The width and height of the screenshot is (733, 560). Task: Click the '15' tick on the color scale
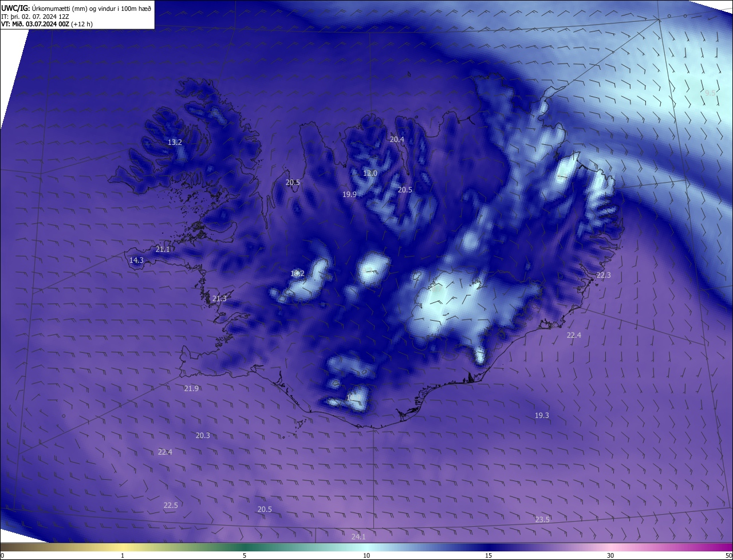coord(488,555)
